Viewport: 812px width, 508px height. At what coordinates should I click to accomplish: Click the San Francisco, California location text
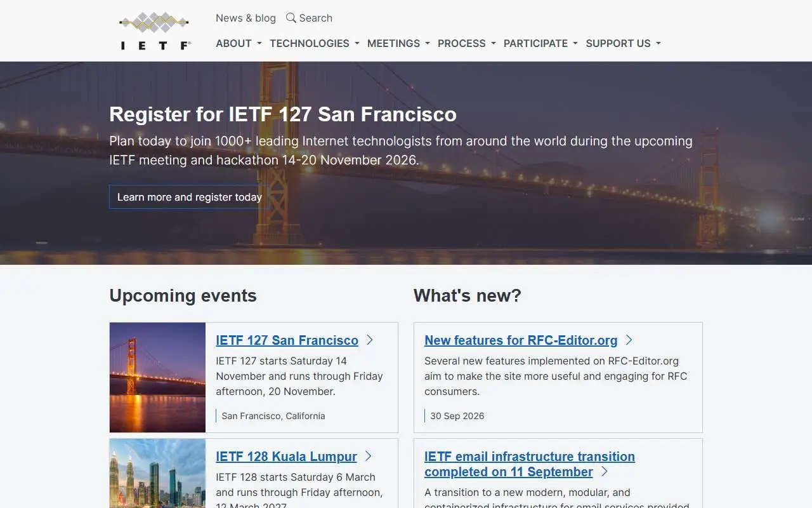[273, 416]
